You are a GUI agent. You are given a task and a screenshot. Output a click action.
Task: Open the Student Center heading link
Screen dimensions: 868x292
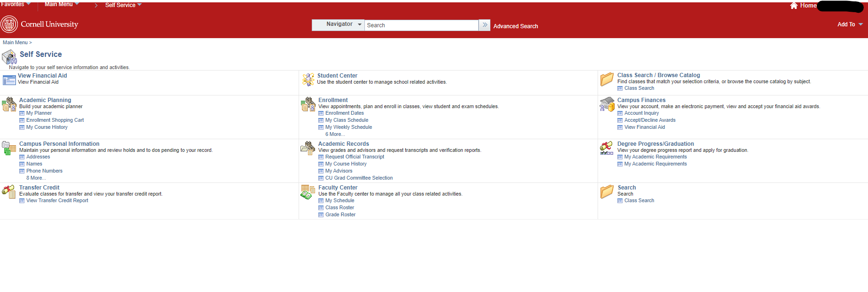(x=337, y=76)
